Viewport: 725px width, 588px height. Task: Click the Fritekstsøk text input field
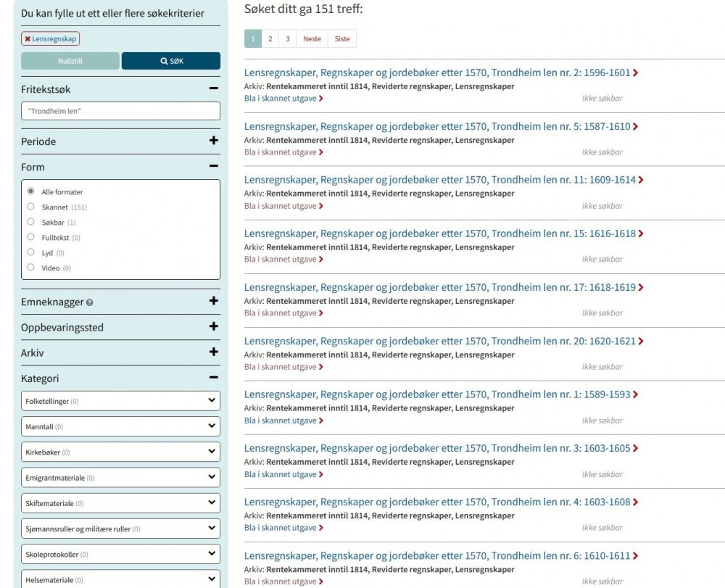coord(120,111)
